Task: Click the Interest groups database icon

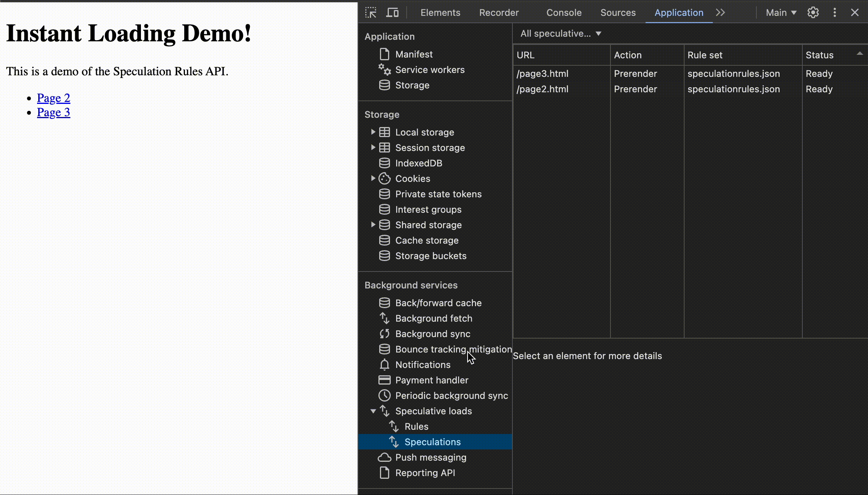Action: [384, 209]
